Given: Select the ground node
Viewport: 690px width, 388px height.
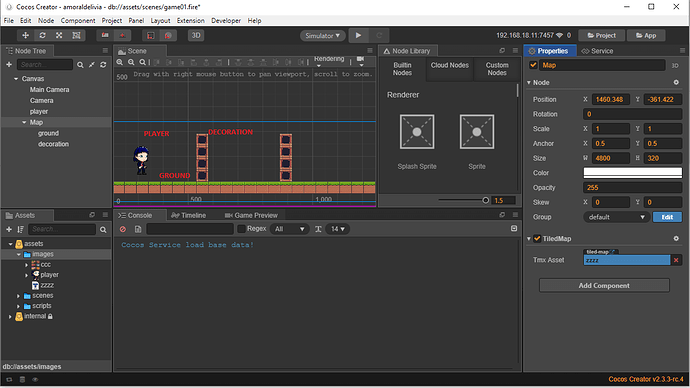Looking at the screenshot, I should [48, 133].
